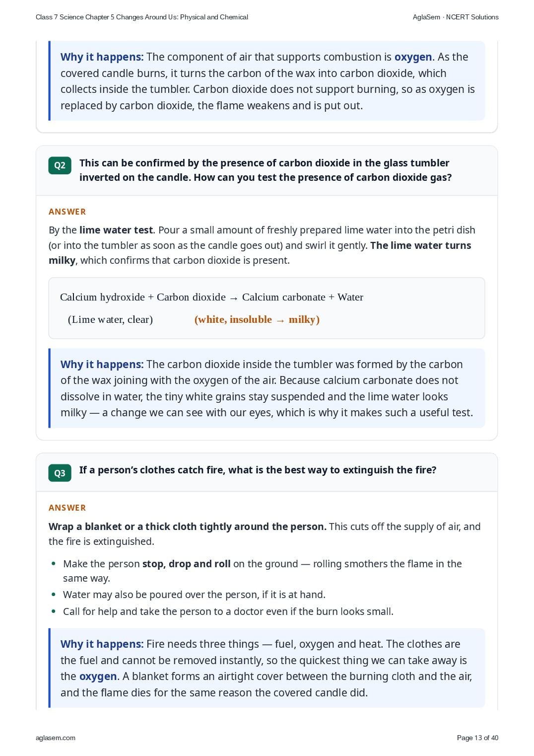Click the green Q2 question badge
This screenshot has width=534, height=756.
pyautogui.click(x=60, y=165)
